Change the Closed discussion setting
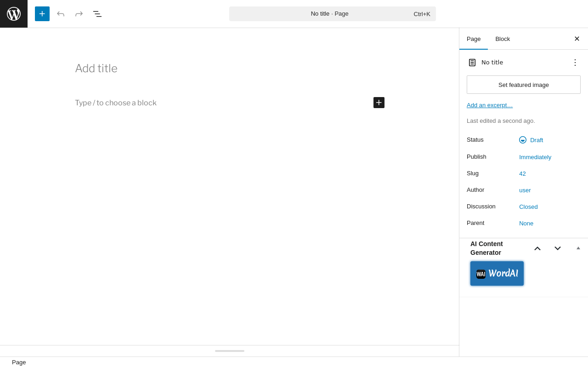This screenshot has width=588, height=368. click(x=528, y=207)
